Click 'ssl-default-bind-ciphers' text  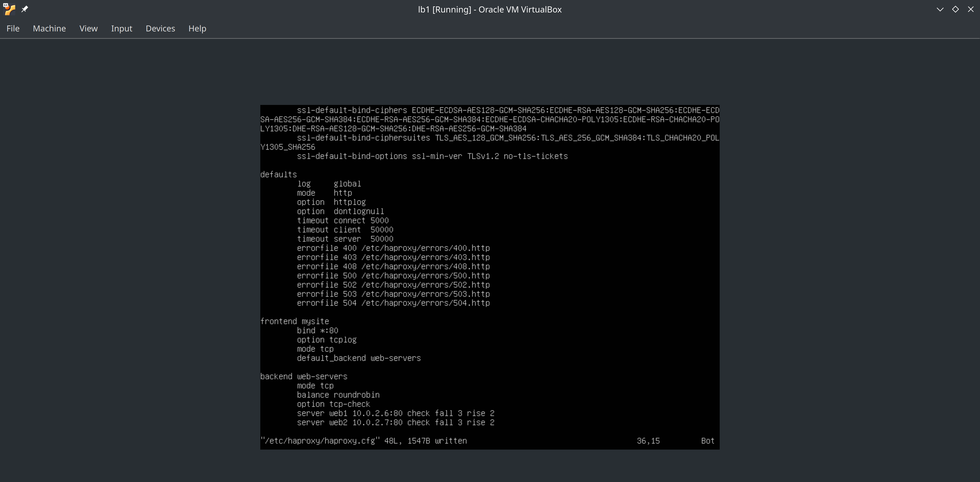click(x=352, y=110)
